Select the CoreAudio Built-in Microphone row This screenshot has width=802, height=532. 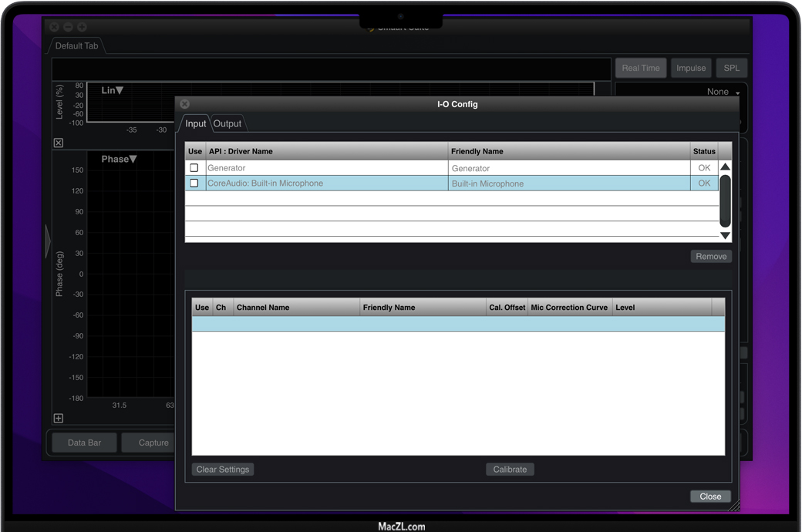pyautogui.click(x=324, y=184)
